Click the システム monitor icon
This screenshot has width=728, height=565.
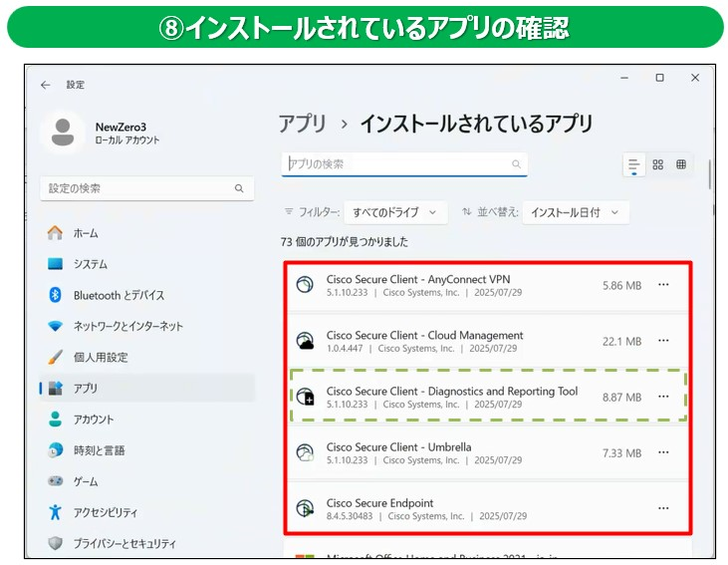point(55,264)
